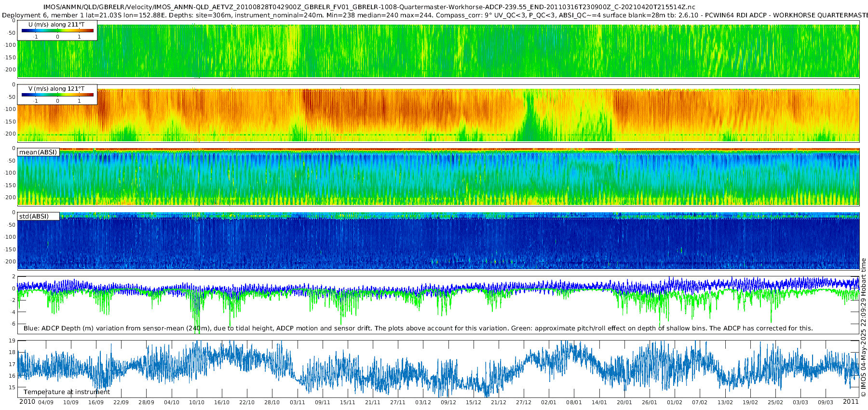
Task: Click the '28/10' date tick label
Action: 272,402
